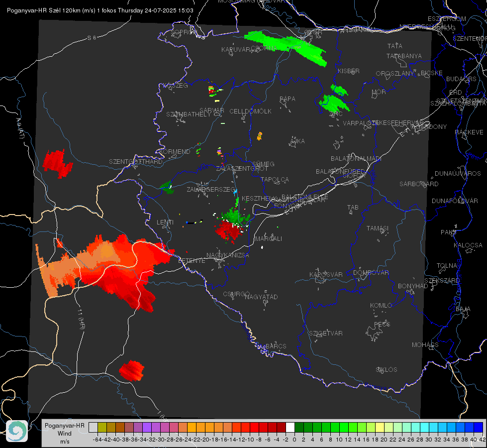Image resolution: width=487 pixels, height=448 pixels.
Task: Click the SUMEG city label
Action: (263, 164)
